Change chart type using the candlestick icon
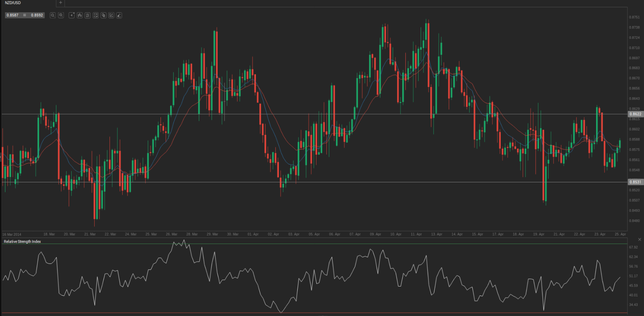The height and width of the screenshot is (316, 644). (80, 15)
